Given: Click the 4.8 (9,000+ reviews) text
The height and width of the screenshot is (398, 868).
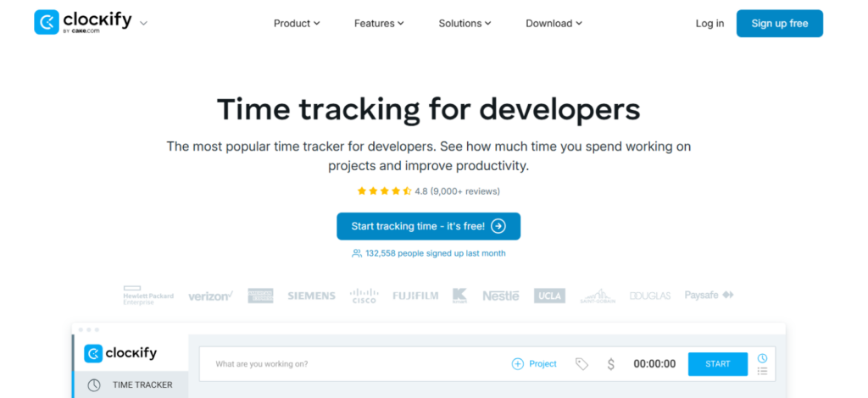Looking at the screenshot, I should click(x=457, y=191).
